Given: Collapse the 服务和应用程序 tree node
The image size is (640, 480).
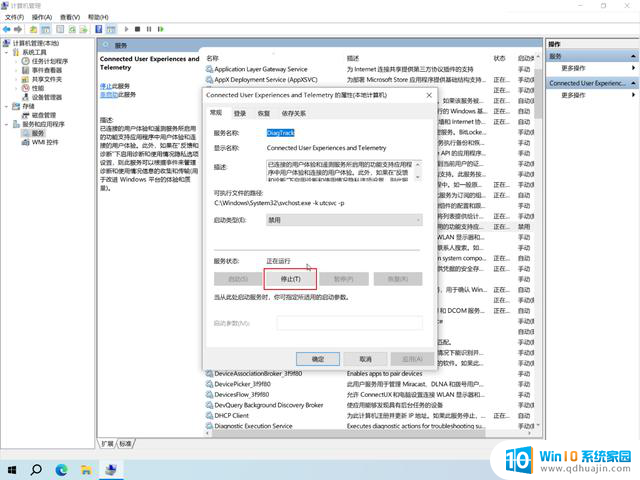Looking at the screenshot, I should (x=7, y=124).
